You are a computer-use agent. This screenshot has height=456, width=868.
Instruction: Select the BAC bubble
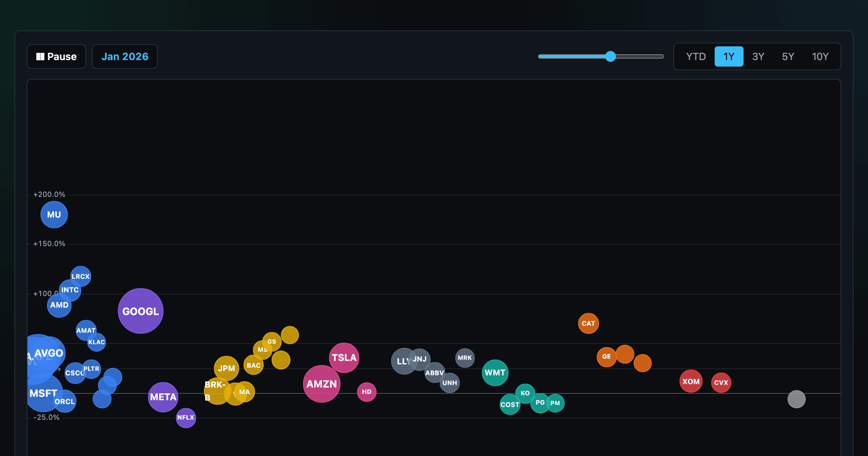[x=254, y=365]
